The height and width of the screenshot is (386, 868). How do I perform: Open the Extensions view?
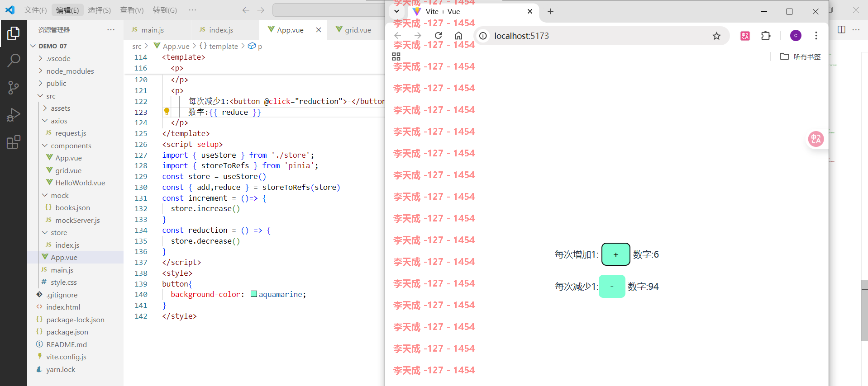click(14, 142)
